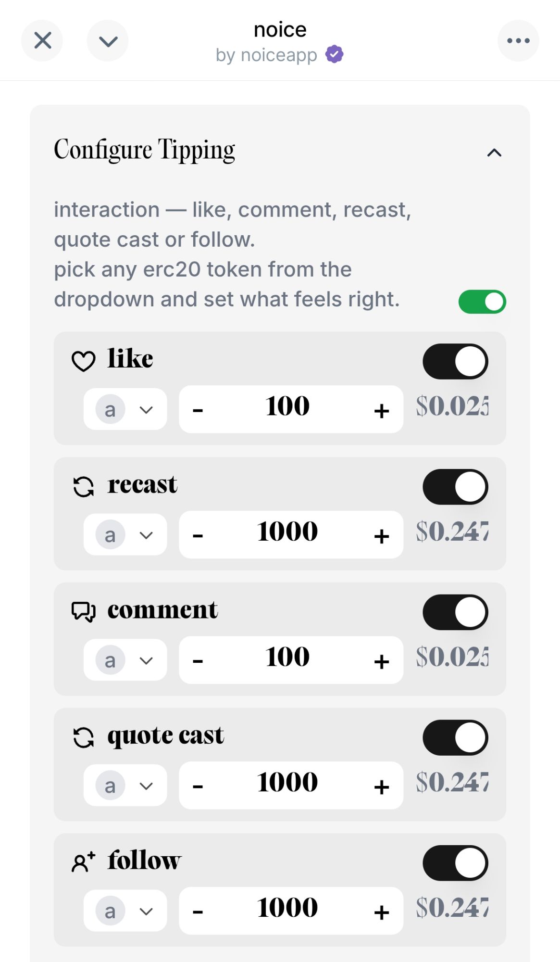Reduce the follow tip with minus
This screenshot has width=560, height=962.
[x=198, y=911]
